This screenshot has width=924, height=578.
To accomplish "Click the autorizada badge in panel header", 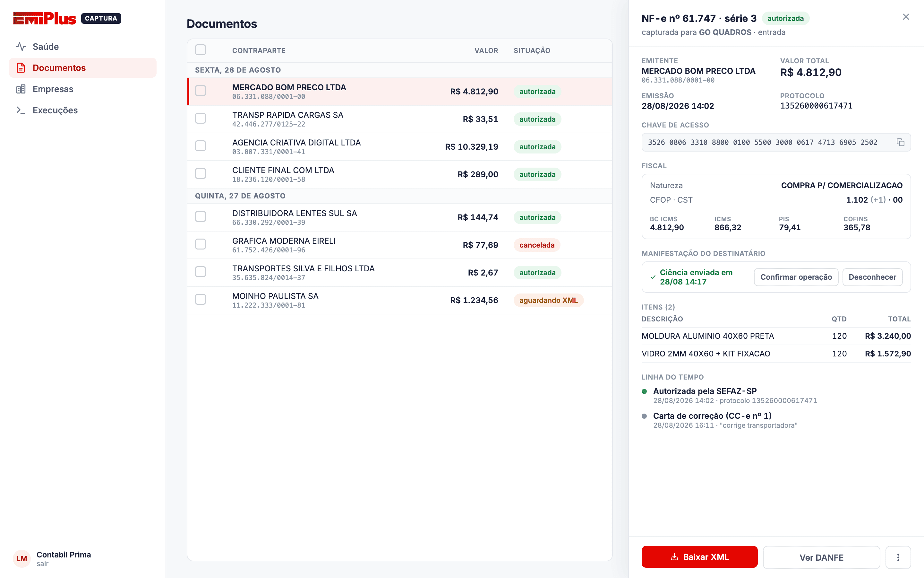I will 785,18.
